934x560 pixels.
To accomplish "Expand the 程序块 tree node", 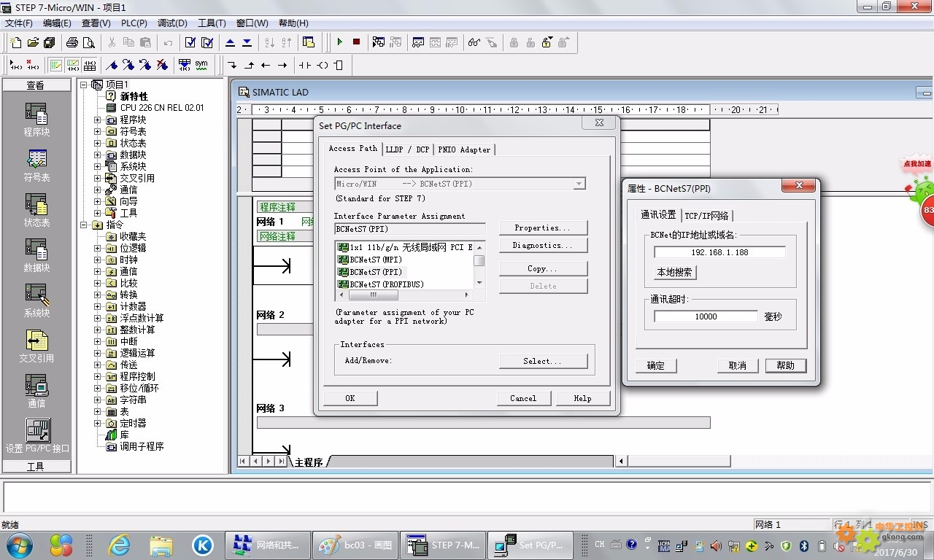I will pyautogui.click(x=98, y=120).
